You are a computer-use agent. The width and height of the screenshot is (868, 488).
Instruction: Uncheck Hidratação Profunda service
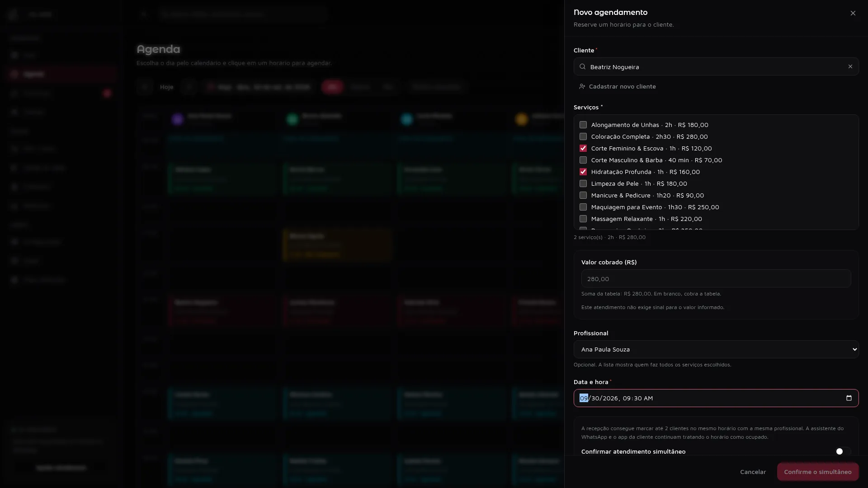(583, 172)
